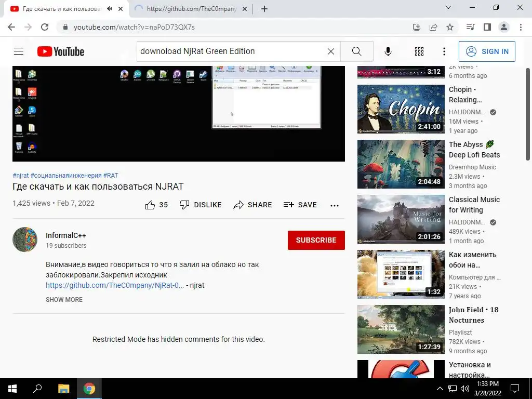The image size is (532, 399).
Task: Open The Abyss Deep Lofi Beats thumbnail
Action: tap(401, 164)
